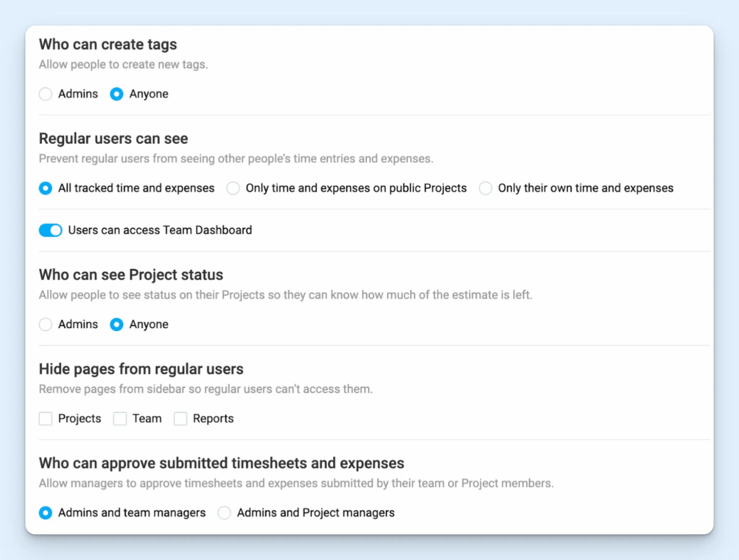Click the 'Who can create tags' heading
The image size is (739, 560).
[x=108, y=44]
